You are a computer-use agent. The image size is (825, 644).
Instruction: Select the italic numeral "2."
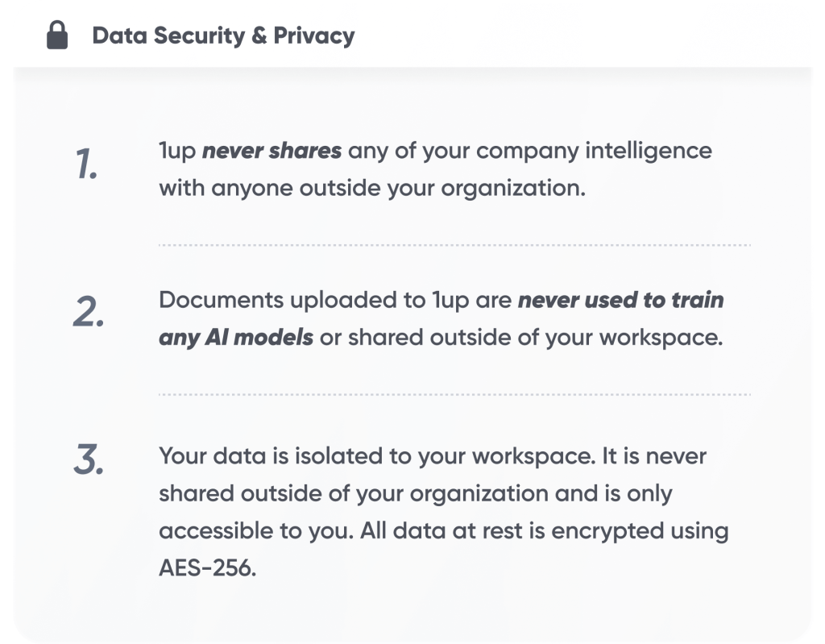89,314
